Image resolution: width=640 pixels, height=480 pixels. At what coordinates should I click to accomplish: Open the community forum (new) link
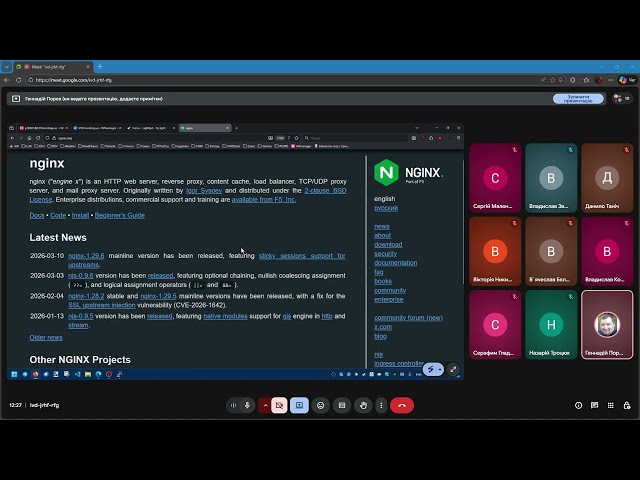point(409,318)
